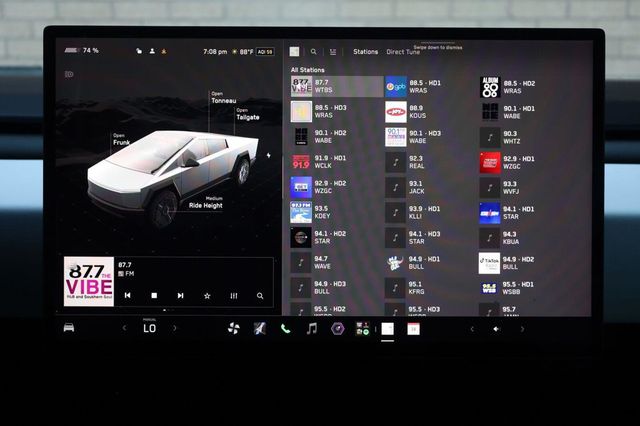Tune to 95.5 HD1 WSBB
This screenshot has height=426, width=640.
coord(525,288)
